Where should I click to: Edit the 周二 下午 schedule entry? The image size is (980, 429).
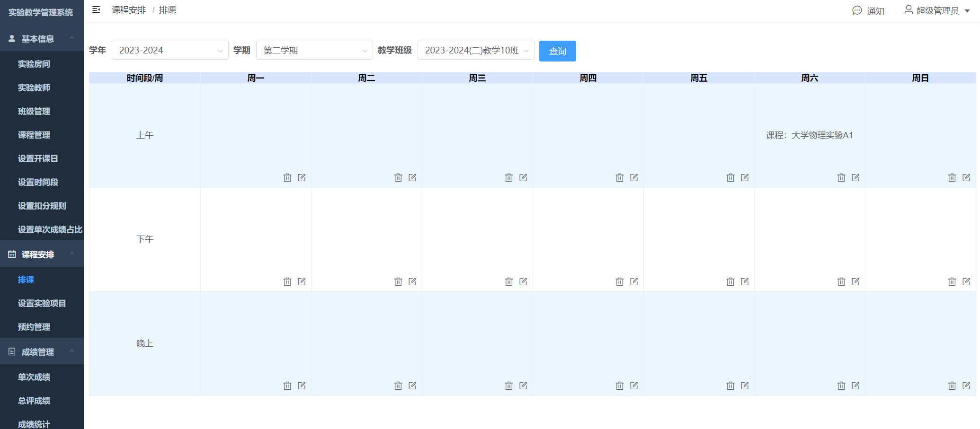412,281
